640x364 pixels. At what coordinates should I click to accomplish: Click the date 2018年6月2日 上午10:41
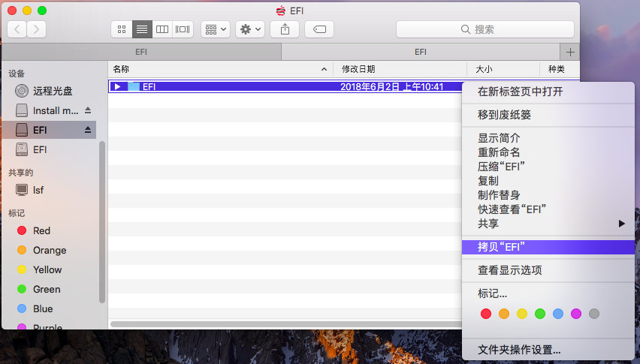(x=392, y=86)
